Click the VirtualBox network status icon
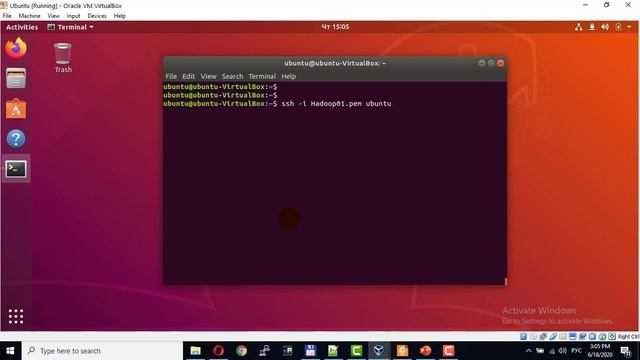The height and width of the screenshot is (360, 640). pos(543,336)
